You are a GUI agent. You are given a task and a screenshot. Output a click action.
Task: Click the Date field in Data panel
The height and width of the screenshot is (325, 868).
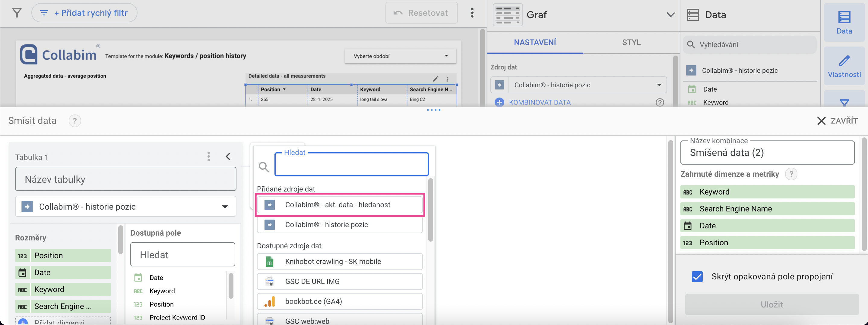(x=710, y=89)
